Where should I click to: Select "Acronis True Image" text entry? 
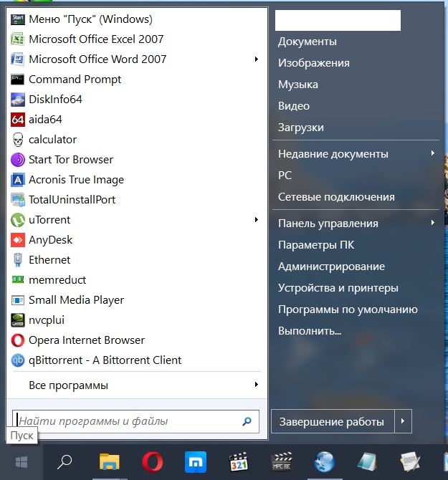(x=76, y=180)
